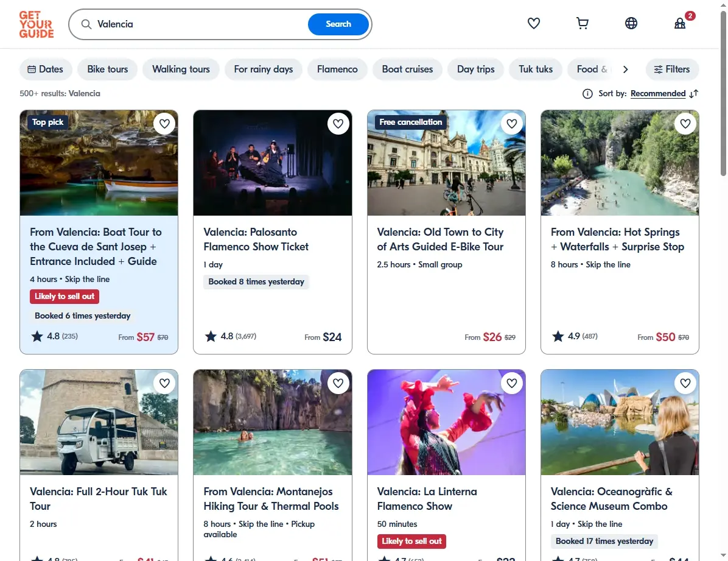Click the red dress flamenco dancer photo
728x561 pixels.
click(x=446, y=422)
